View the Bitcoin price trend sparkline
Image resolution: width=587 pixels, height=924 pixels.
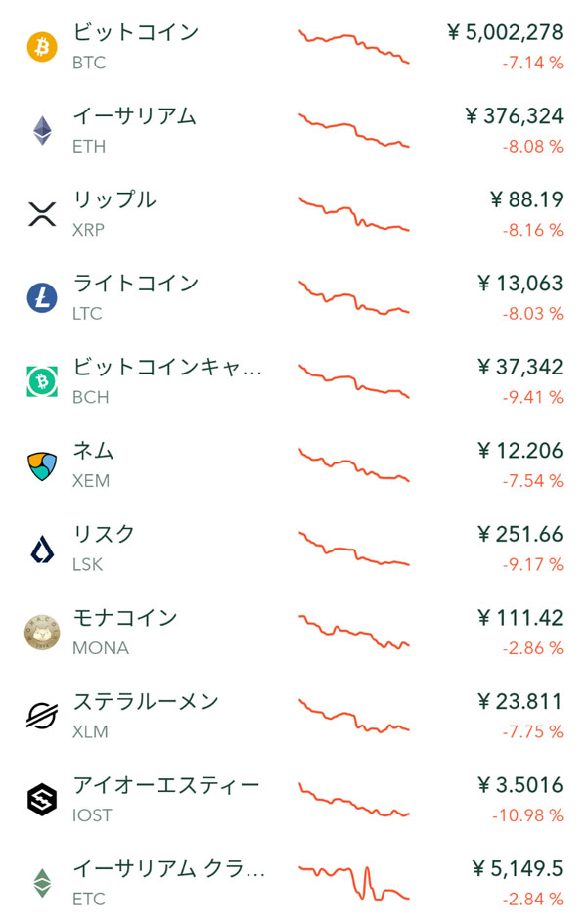point(354,46)
